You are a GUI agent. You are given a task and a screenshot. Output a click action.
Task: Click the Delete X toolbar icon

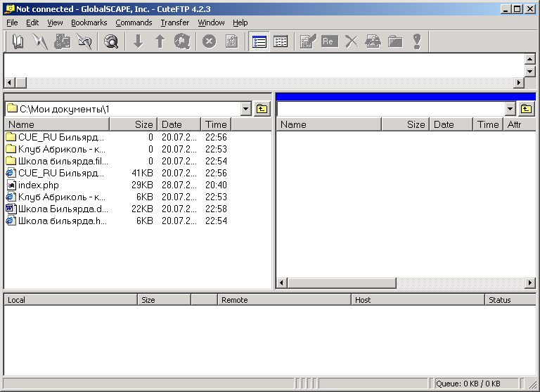pyautogui.click(x=352, y=41)
